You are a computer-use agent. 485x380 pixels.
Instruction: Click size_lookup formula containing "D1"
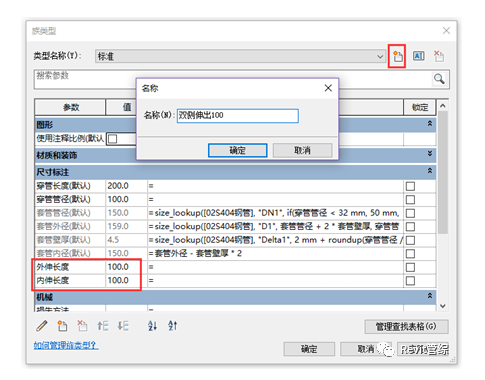pyautogui.click(x=275, y=227)
